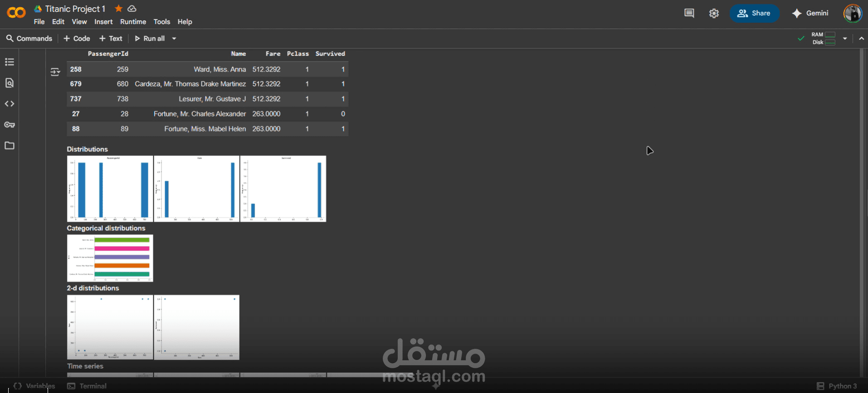Click the Commands search button

[29, 39]
